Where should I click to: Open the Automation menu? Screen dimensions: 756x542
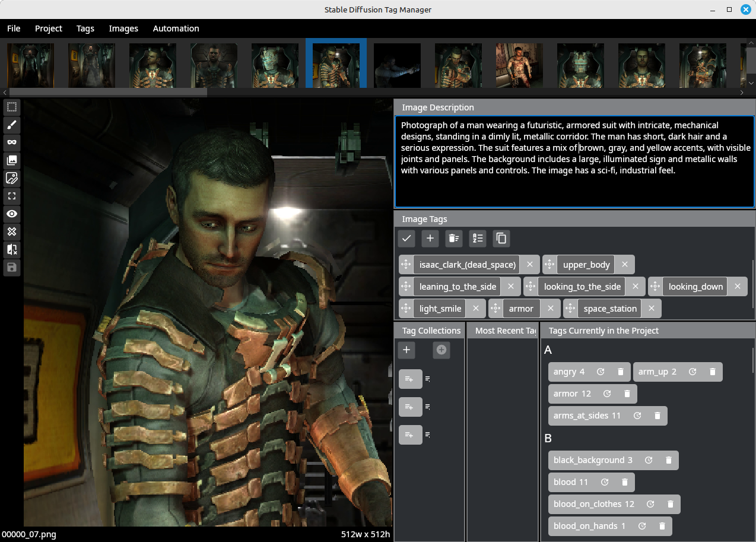point(176,28)
